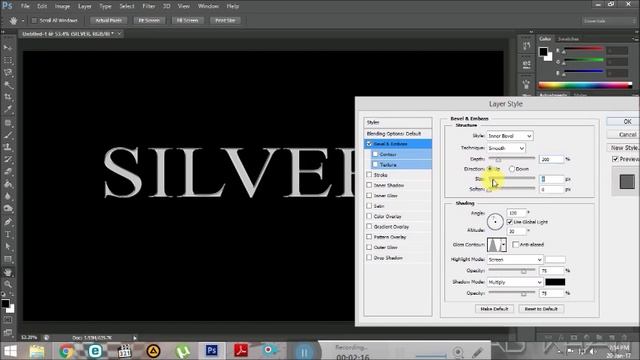This screenshot has height=360, width=640.
Task: Click the Fit Screen button
Action: pyautogui.click(x=149, y=20)
